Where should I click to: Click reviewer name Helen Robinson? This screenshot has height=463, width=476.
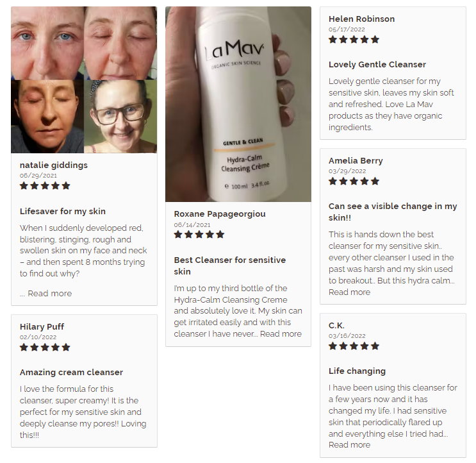click(362, 19)
